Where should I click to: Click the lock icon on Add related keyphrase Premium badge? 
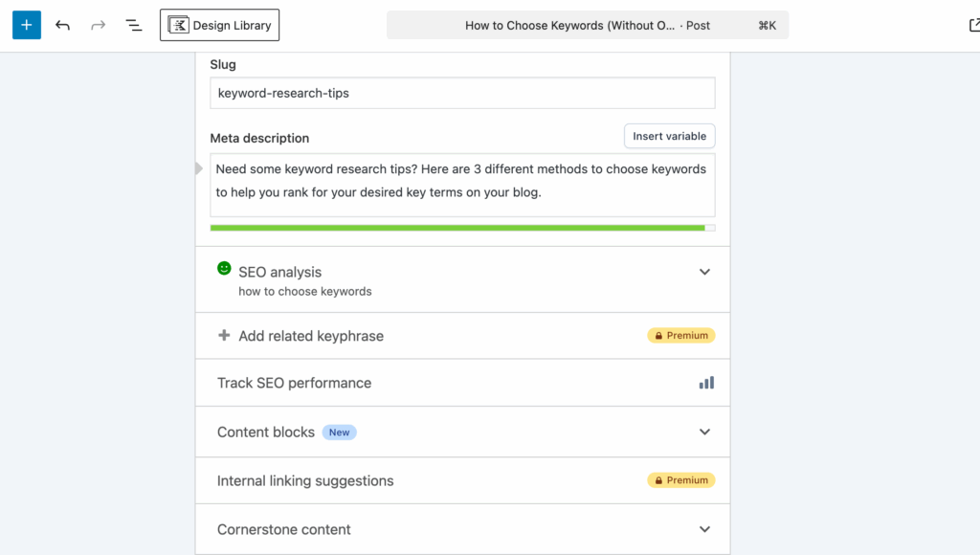click(659, 335)
